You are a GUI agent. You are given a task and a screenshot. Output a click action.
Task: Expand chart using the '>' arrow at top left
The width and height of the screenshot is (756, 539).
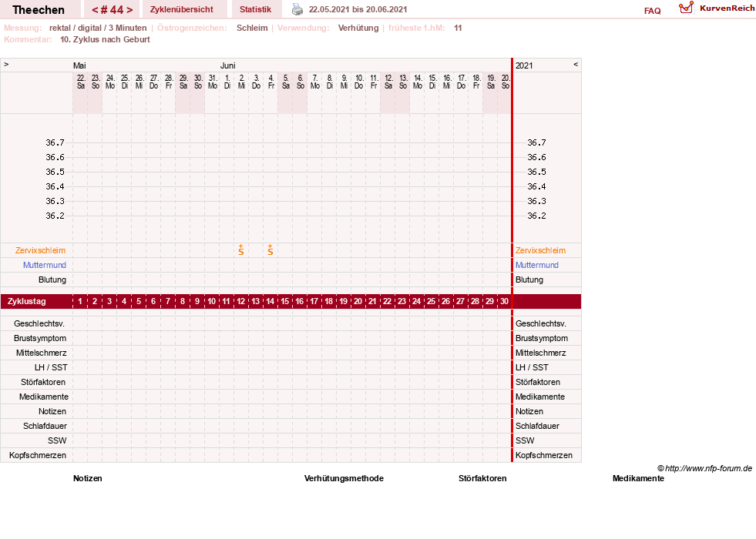(x=6, y=64)
